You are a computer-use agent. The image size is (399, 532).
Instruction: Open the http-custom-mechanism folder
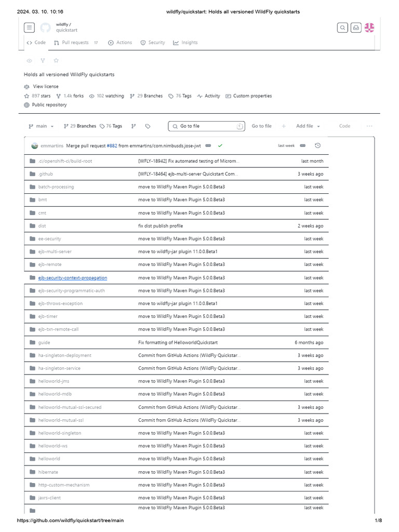click(x=64, y=485)
